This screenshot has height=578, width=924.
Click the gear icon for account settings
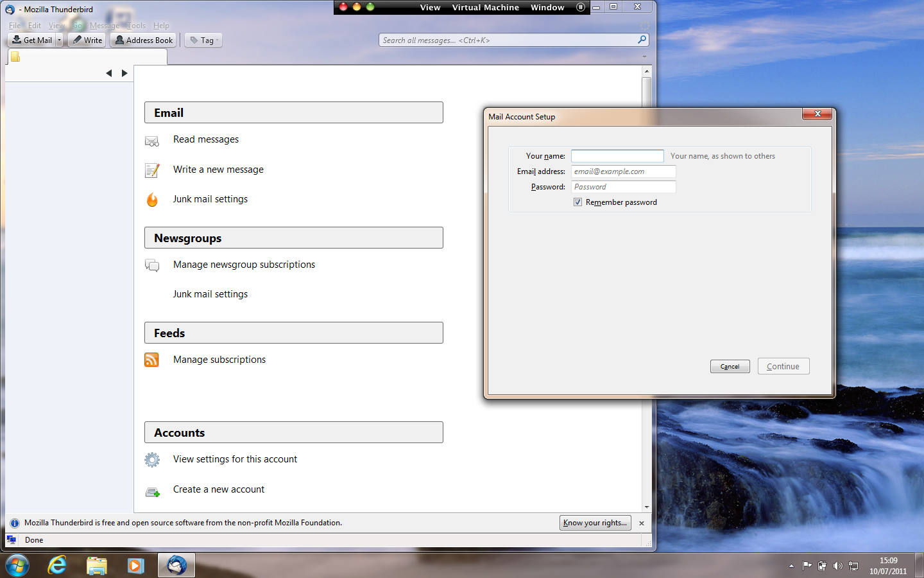tap(152, 460)
